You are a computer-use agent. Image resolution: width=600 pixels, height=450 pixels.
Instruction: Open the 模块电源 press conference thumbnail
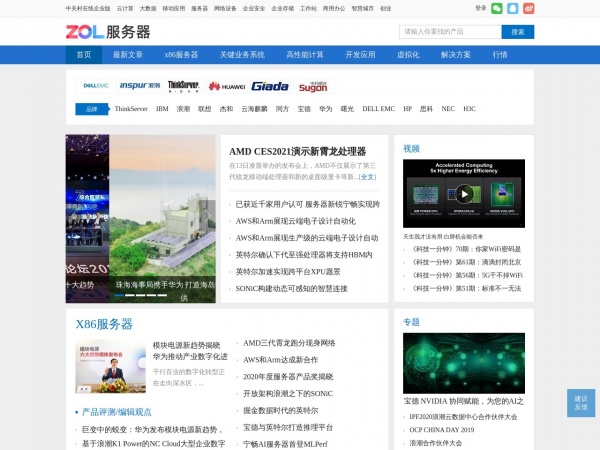[111, 366]
